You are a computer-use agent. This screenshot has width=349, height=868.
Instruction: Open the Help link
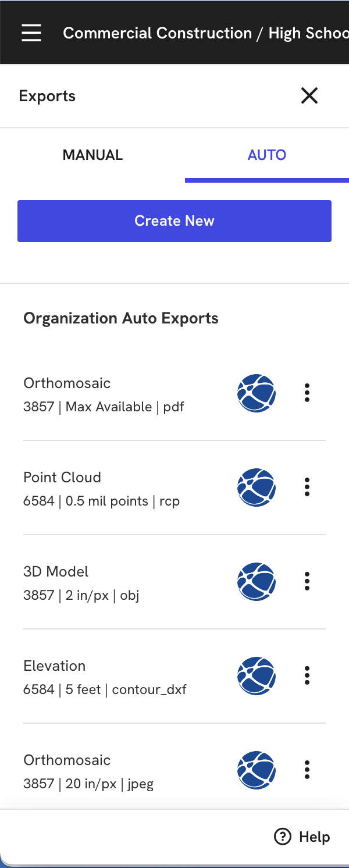302,837
